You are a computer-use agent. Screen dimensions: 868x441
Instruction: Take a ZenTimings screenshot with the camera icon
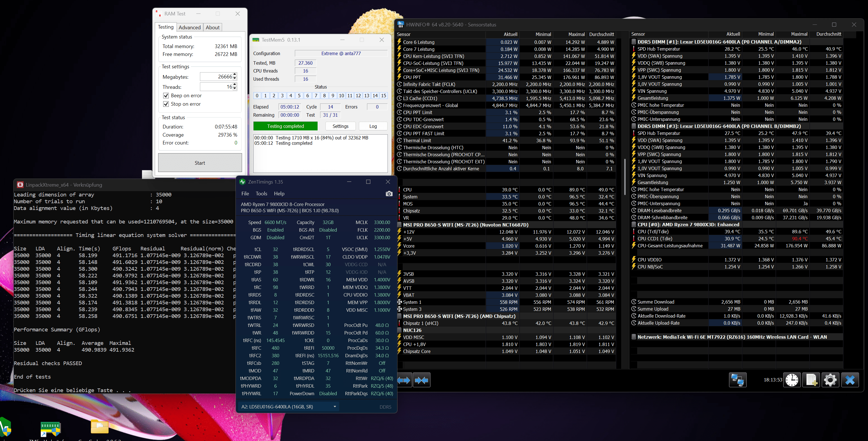tap(389, 194)
